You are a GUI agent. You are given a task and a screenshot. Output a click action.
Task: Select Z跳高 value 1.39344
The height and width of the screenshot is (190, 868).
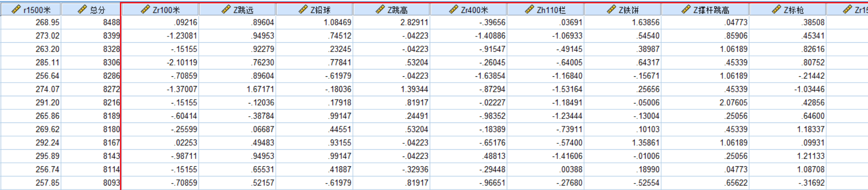click(x=392, y=89)
